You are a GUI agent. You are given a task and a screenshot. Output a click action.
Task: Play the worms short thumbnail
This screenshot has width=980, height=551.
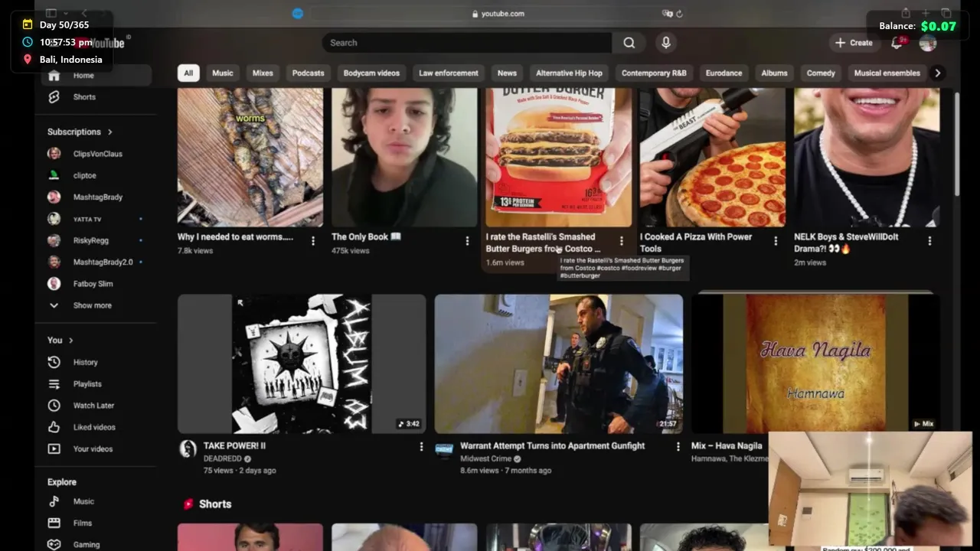(250, 157)
